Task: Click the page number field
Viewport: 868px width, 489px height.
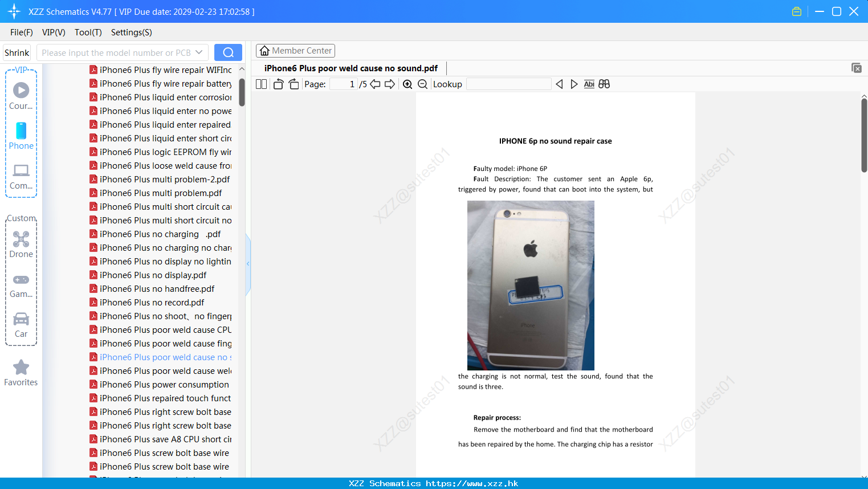Action: [x=344, y=84]
